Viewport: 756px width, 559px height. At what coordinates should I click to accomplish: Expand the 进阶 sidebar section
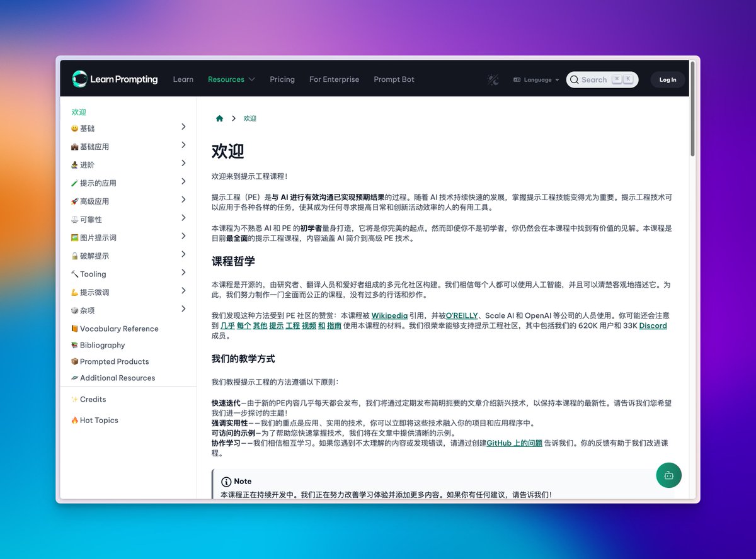pyautogui.click(x=183, y=163)
